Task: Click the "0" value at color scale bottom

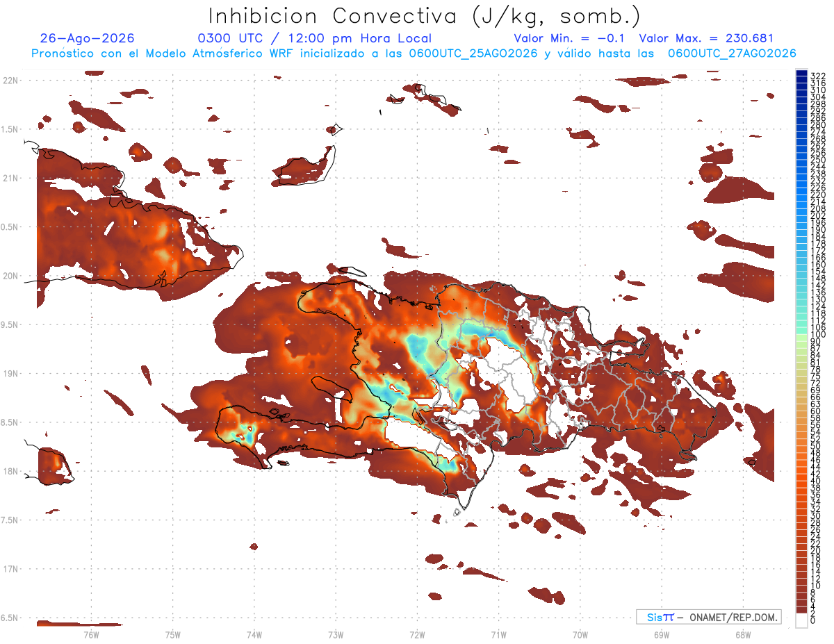Action: coord(812,620)
